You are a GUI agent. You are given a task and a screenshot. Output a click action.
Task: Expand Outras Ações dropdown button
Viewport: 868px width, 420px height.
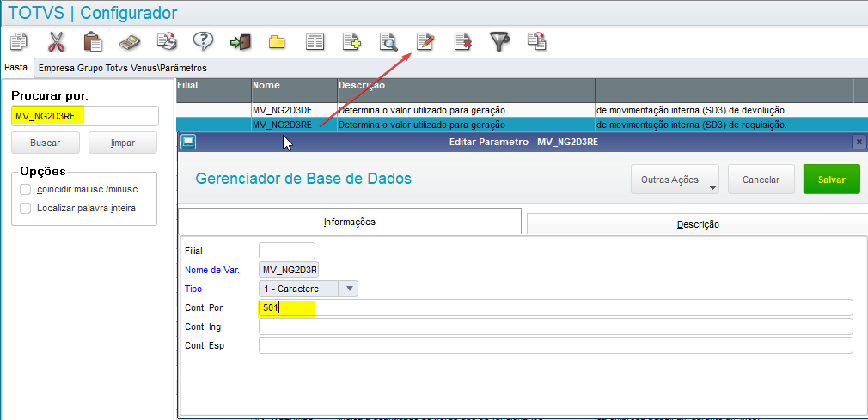pos(675,180)
